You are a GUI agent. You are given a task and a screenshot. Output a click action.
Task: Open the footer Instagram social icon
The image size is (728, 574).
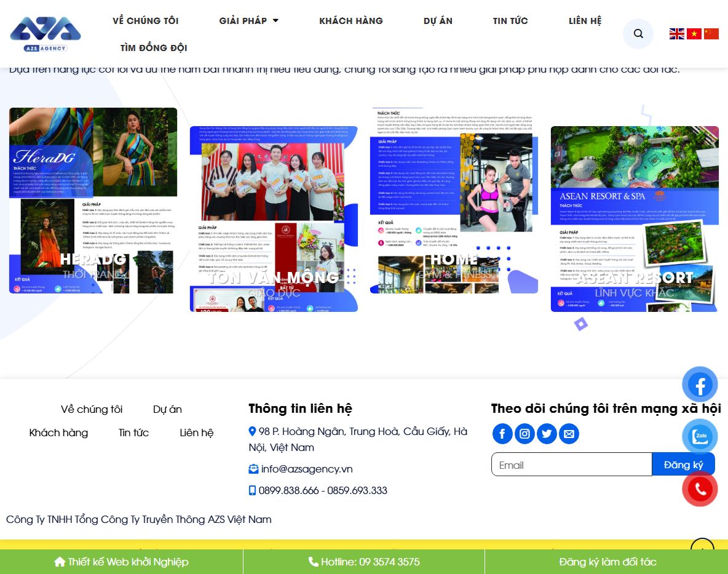tap(524, 434)
